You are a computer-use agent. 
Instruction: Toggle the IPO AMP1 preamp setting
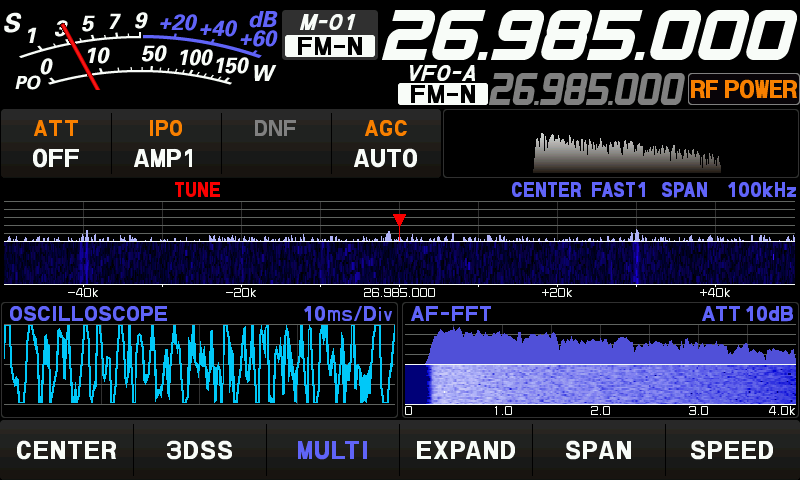tap(165, 144)
